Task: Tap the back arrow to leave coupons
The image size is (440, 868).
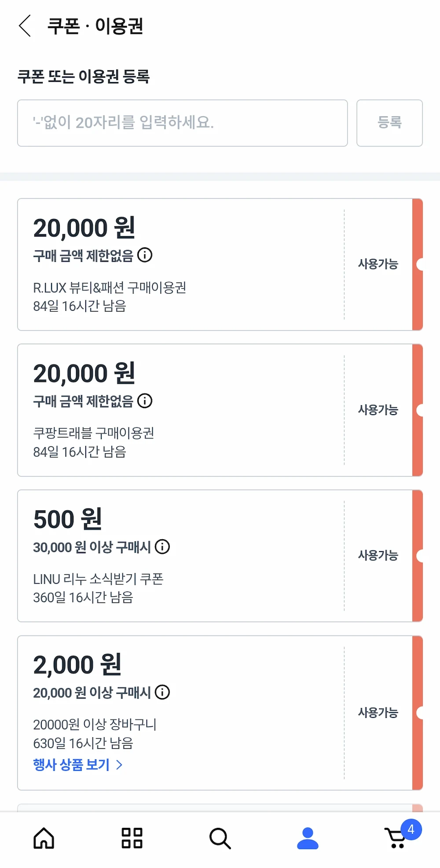Action: [x=25, y=26]
